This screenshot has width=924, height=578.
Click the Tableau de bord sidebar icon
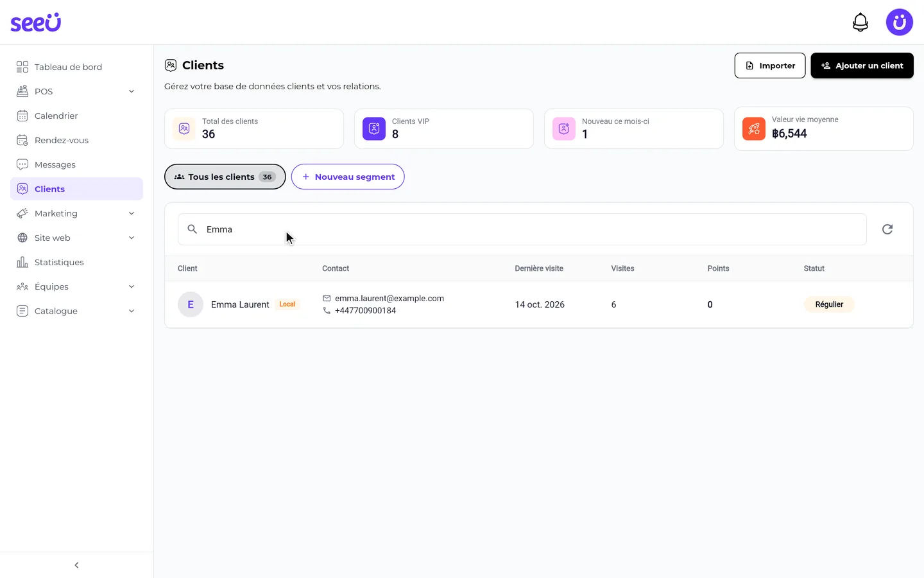[22, 67]
